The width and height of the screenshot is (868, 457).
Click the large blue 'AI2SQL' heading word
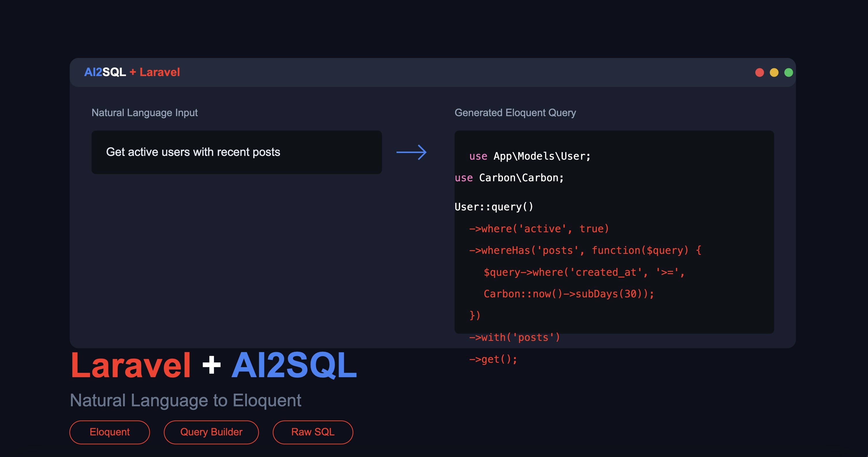(294, 365)
